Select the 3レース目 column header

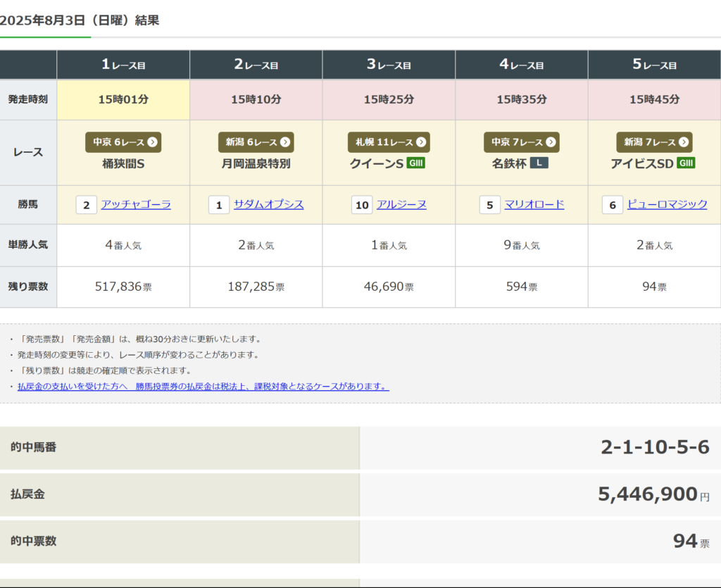tap(389, 65)
